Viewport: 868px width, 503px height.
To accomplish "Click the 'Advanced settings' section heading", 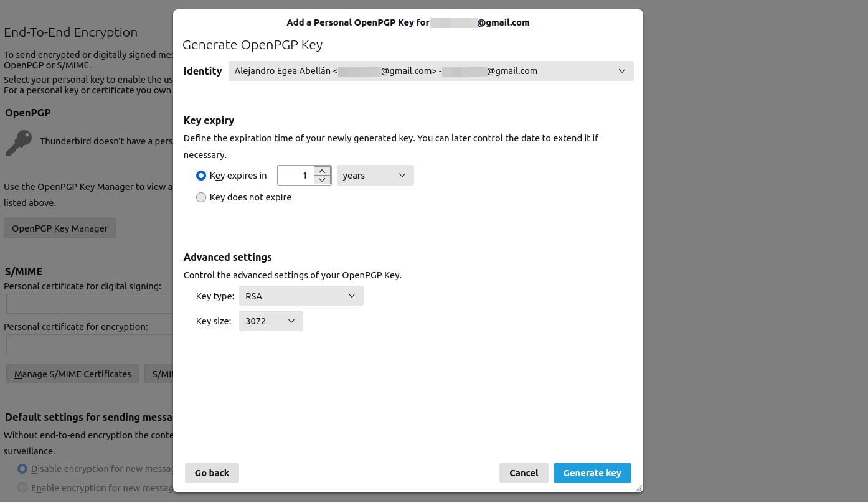I will point(228,257).
